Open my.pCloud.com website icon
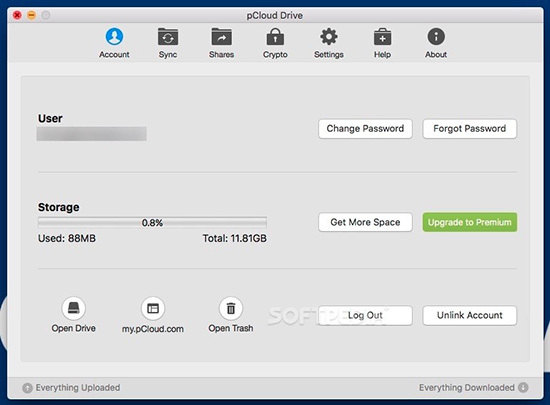This screenshot has width=550, height=405. point(153,309)
